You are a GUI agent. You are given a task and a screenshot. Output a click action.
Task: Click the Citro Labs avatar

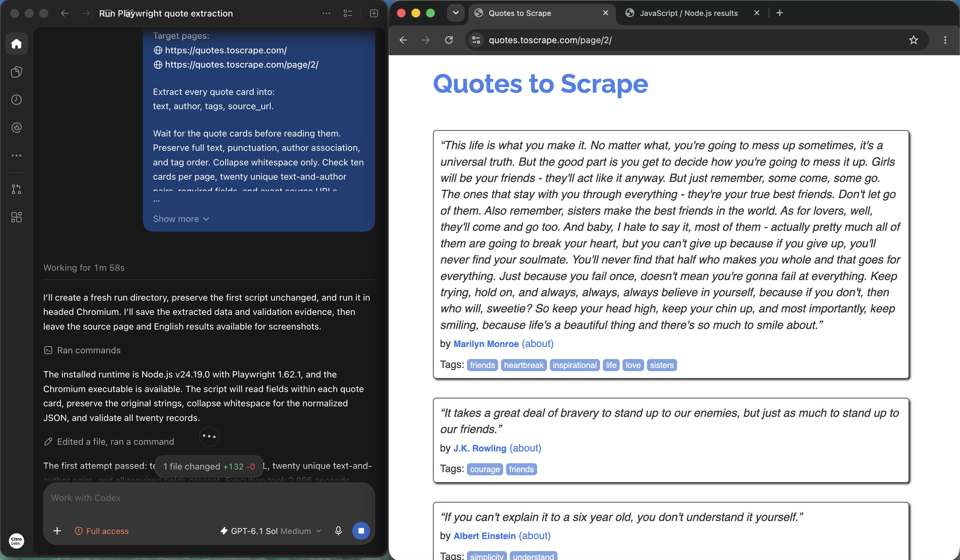pos(17,541)
